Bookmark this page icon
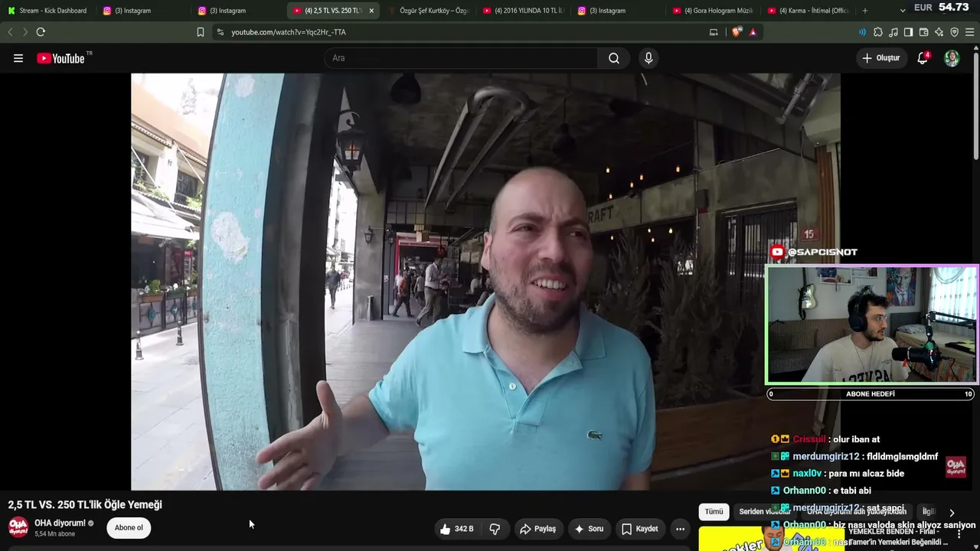 click(x=201, y=32)
